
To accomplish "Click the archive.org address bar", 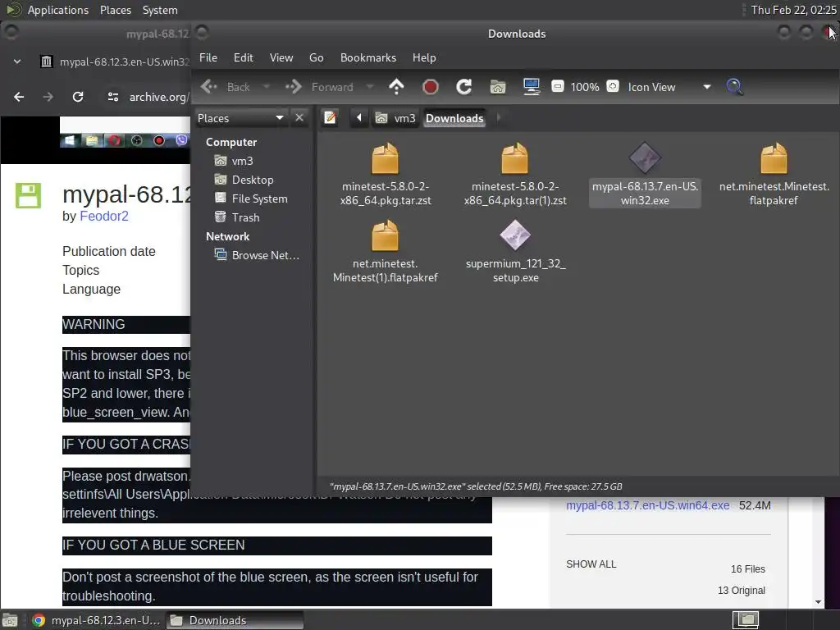I will pos(158,97).
